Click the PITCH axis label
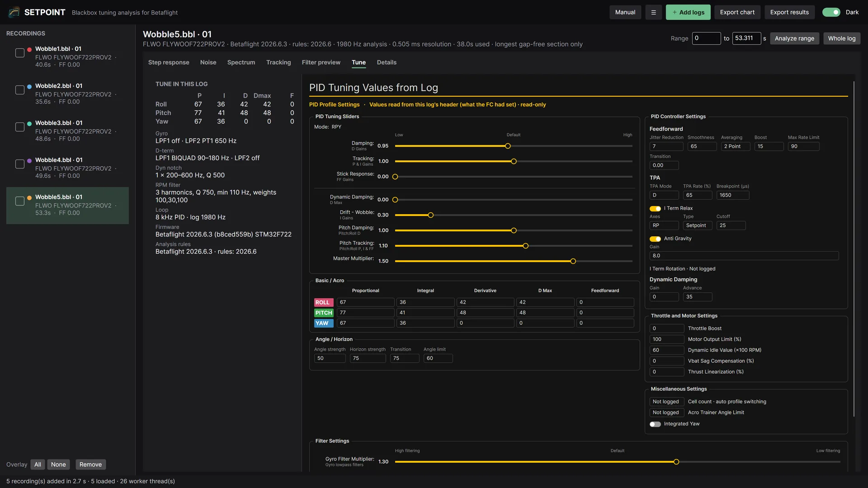Viewport: 868px width, 488px height. tap(324, 313)
